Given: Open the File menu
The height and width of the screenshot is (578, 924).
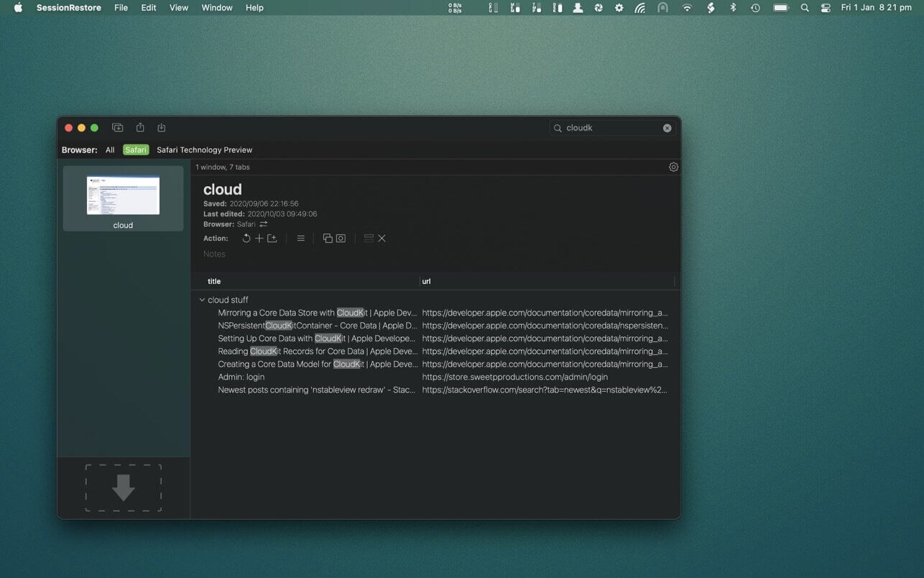Looking at the screenshot, I should [x=121, y=8].
